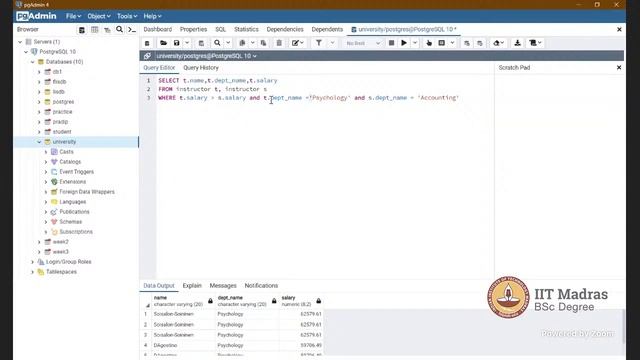Switch to the Messages tab
The height and width of the screenshot is (360, 640).
[223, 286]
